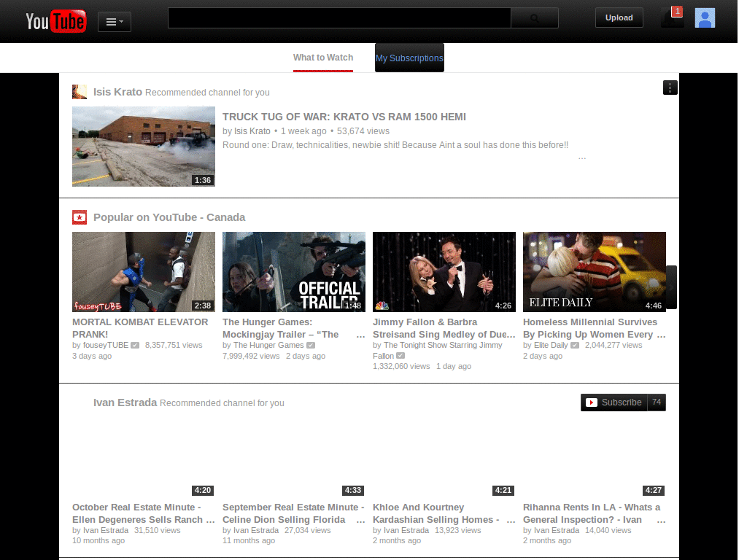
Task: Click the YouTube logo
Action: tap(55, 21)
